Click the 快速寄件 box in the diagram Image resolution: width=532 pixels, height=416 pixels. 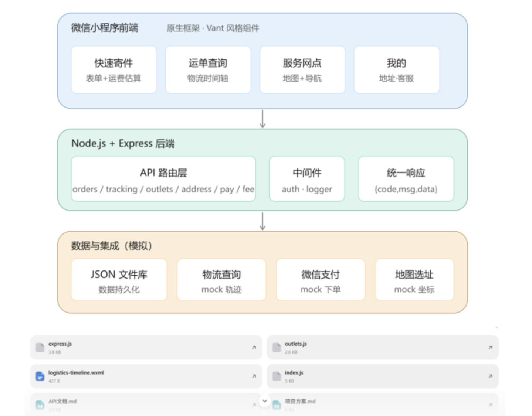point(113,69)
